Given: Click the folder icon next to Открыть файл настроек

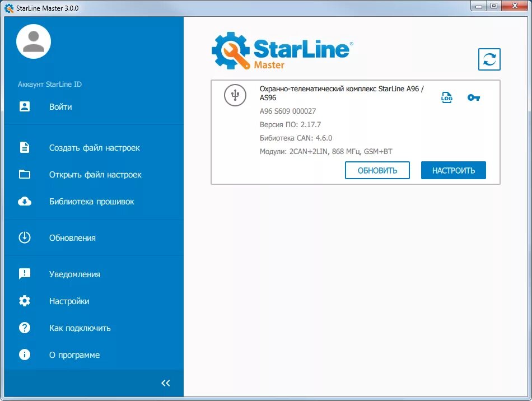Looking at the screenshot, I should pyautogui.click(x=24, y=174).
